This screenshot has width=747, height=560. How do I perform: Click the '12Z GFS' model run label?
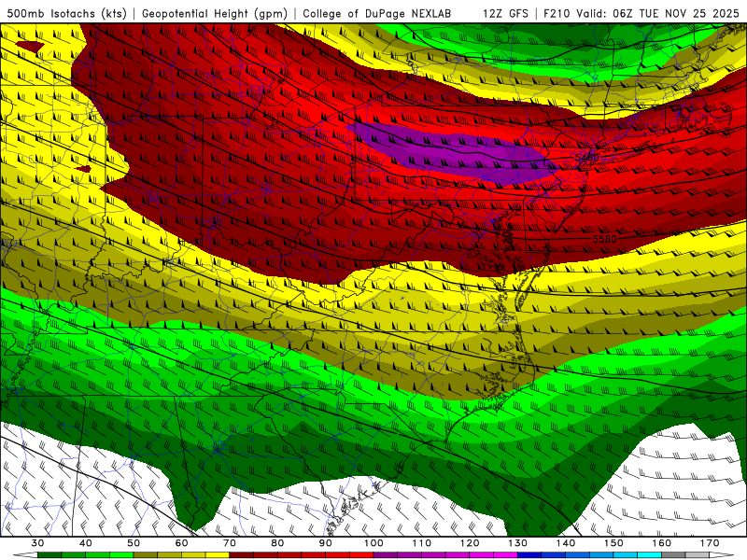point(505,13)
